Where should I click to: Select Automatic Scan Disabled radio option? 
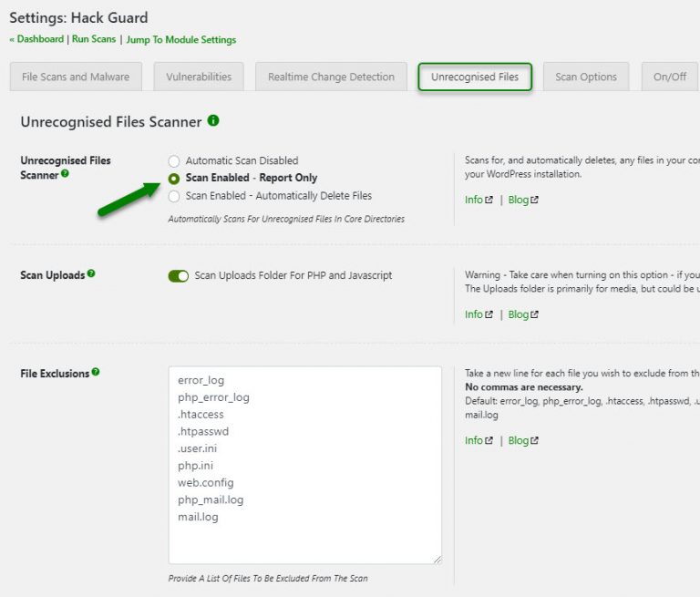(174, 160)
